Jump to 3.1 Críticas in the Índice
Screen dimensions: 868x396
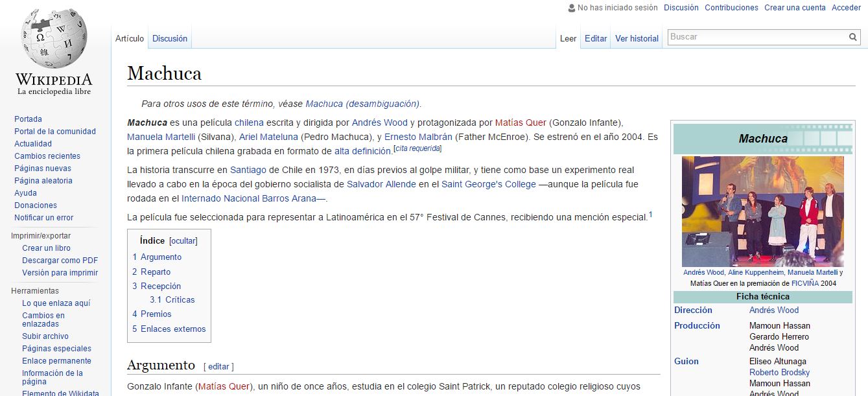[x=172, y=300]
